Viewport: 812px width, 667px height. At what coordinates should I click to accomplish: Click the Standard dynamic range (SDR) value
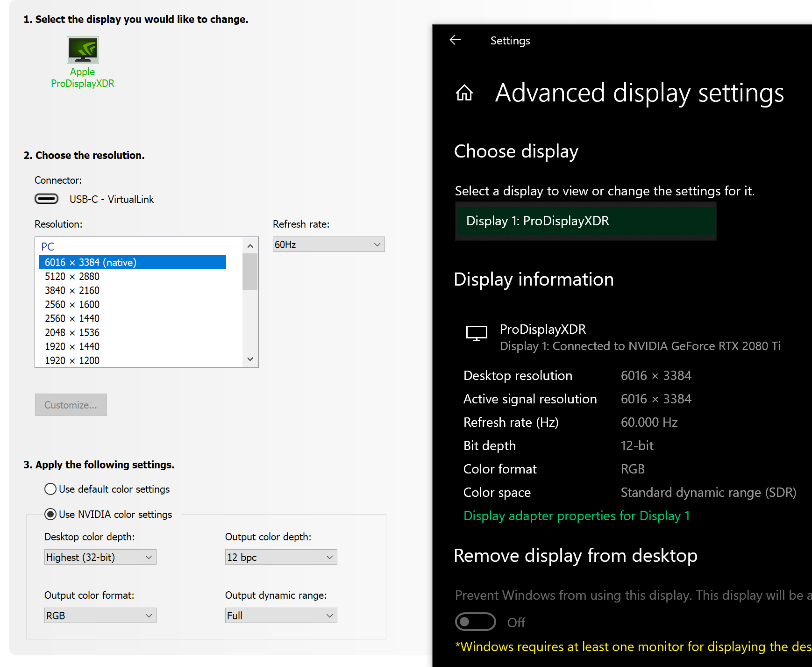708,492
